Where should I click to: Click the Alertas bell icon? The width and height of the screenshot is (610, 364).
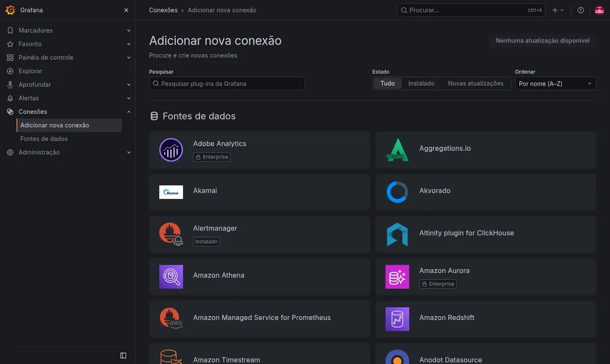click(x=10, y=98)
